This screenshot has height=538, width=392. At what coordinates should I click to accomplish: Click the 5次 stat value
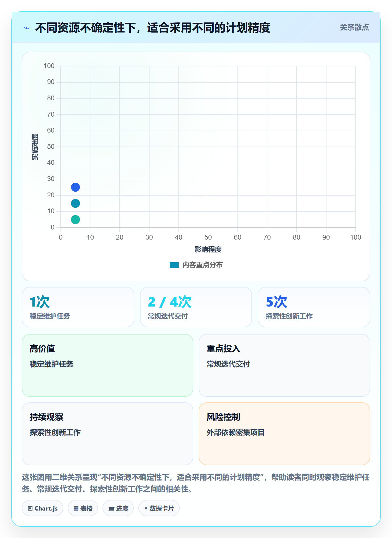tap(276, 302)
